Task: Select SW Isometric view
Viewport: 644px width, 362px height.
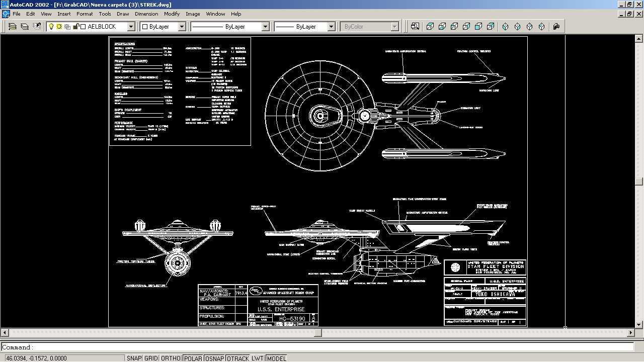Action: click(x=506, y=27)
